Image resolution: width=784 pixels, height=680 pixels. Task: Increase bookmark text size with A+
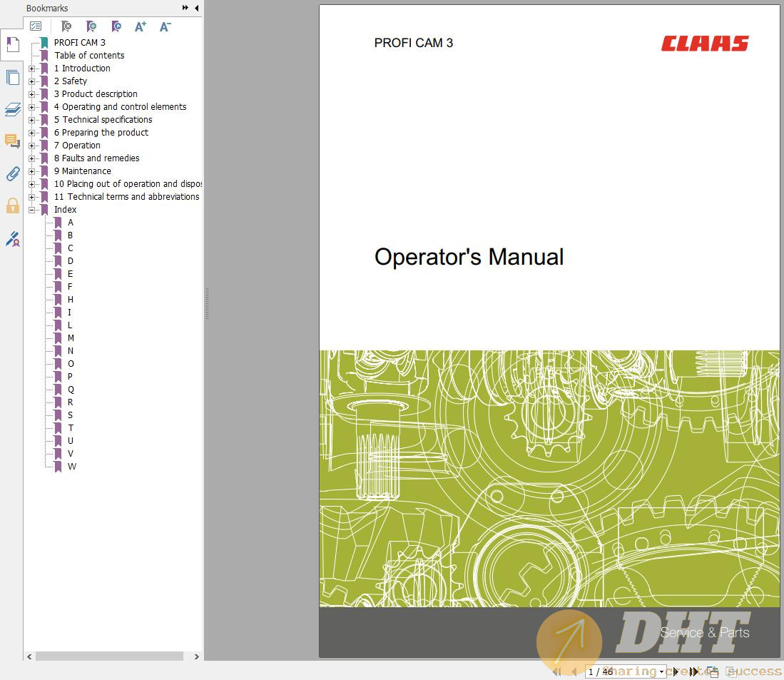click(141, 26)
